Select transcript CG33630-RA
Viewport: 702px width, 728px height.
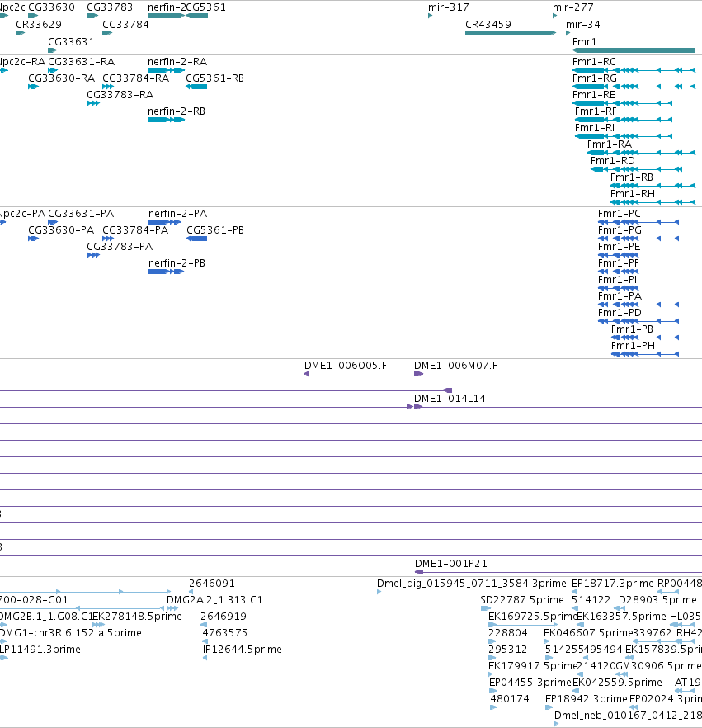33,87
